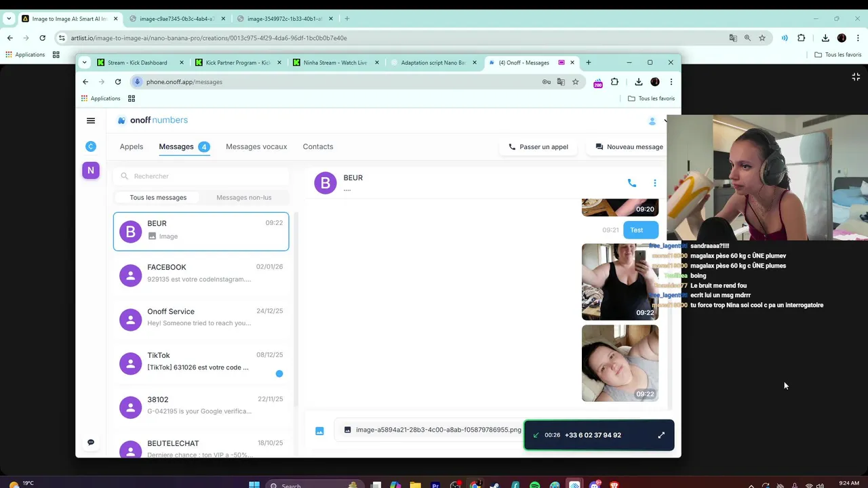Open Spotify from taskbar

tap(534, 485)
